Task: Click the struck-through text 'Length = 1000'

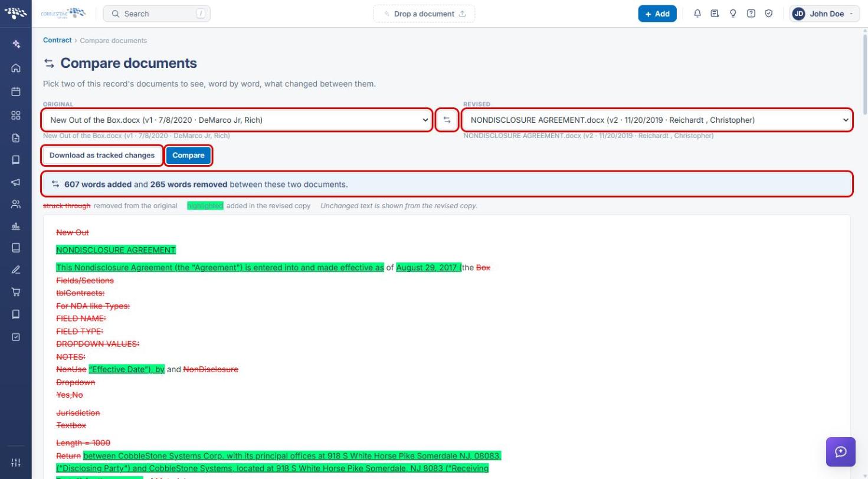Action: click(x=83, y=442)
